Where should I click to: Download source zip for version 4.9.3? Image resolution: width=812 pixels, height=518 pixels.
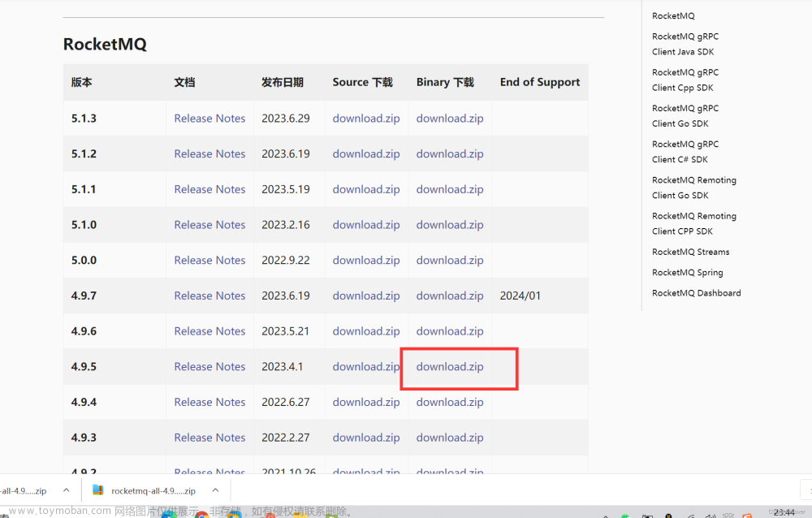click(x=366, y=438)
